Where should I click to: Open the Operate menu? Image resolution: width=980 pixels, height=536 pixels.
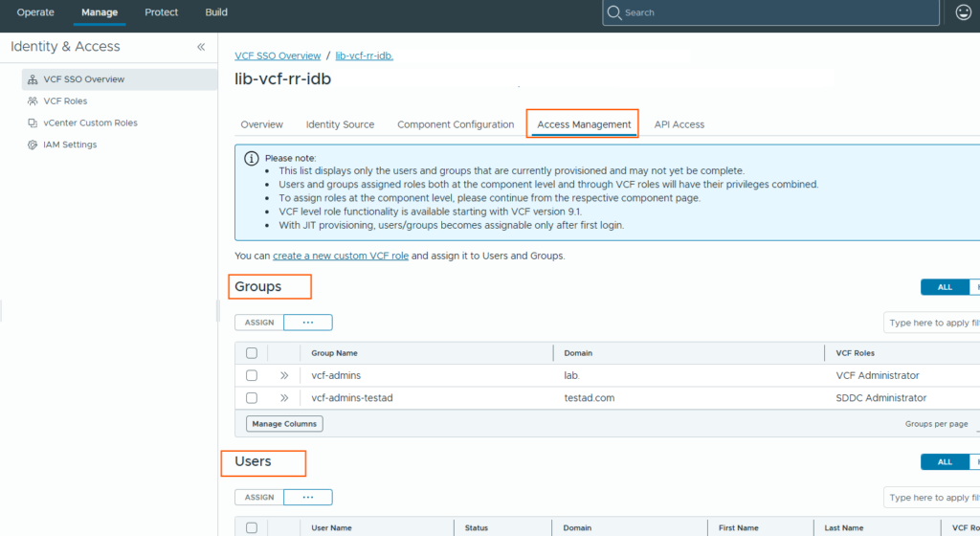click(35, 12)
